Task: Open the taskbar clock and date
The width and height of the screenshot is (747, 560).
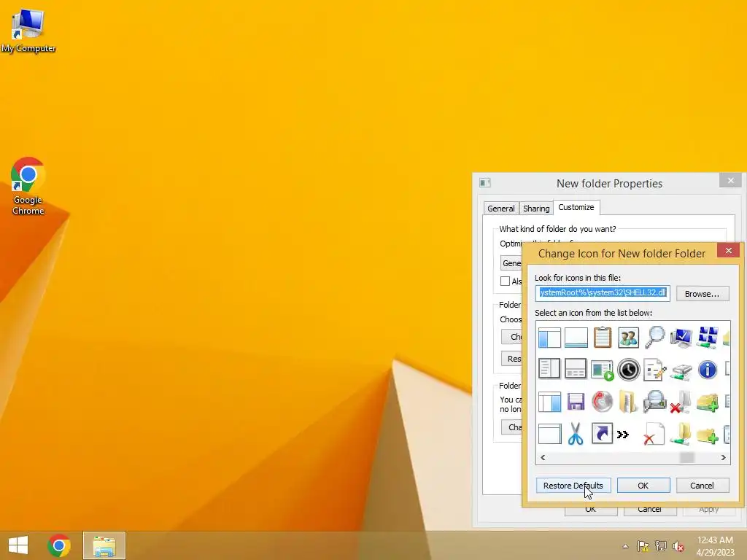Action: point(715,546)
